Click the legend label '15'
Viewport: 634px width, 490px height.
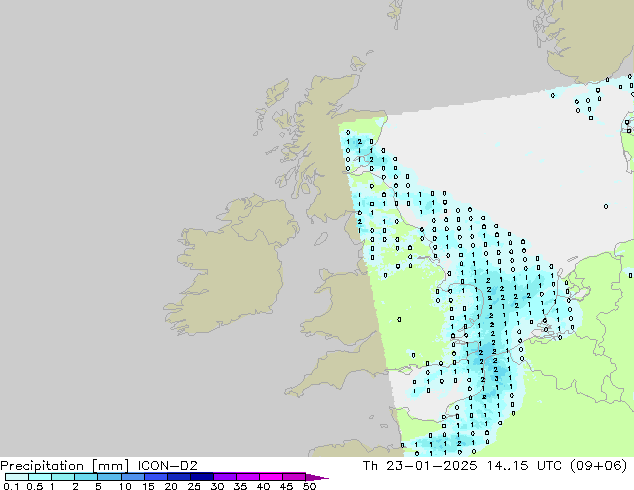click(x=148, y=486)
